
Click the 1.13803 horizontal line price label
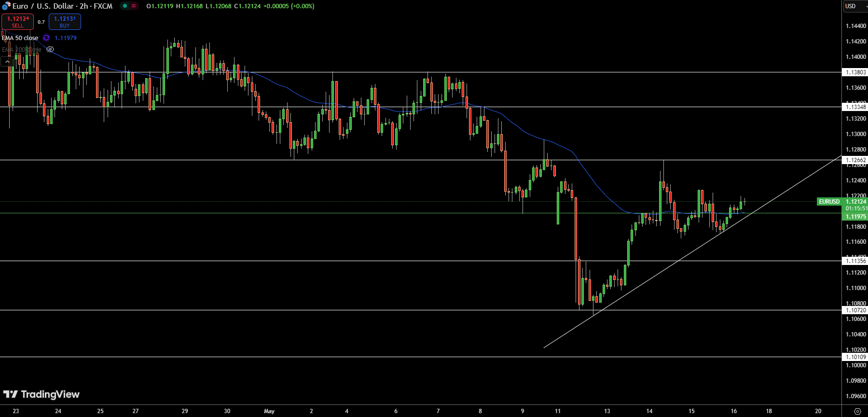(855, 72)
